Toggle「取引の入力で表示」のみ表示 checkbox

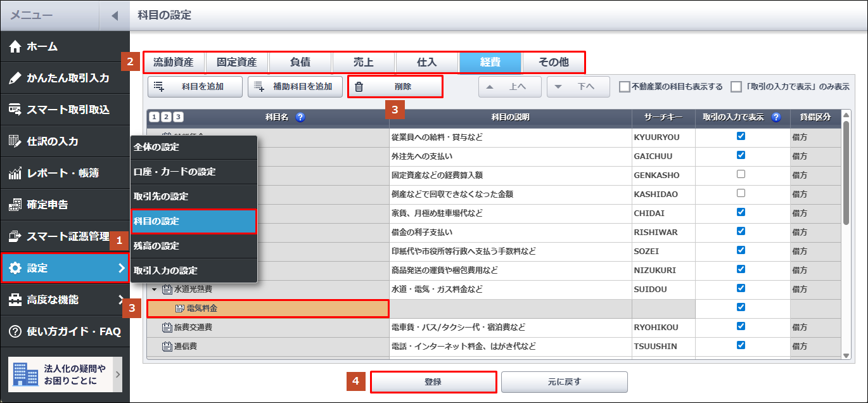(736, 87)
